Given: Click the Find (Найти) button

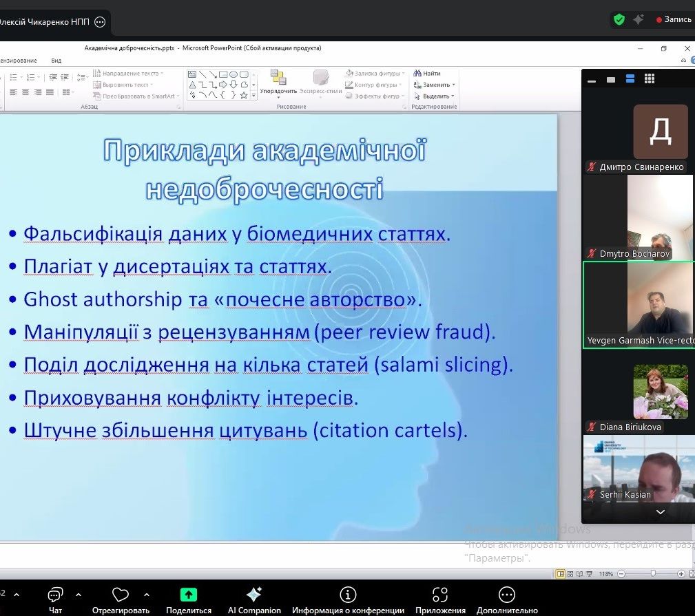Looking at the screenshot, I should (428, 73).
